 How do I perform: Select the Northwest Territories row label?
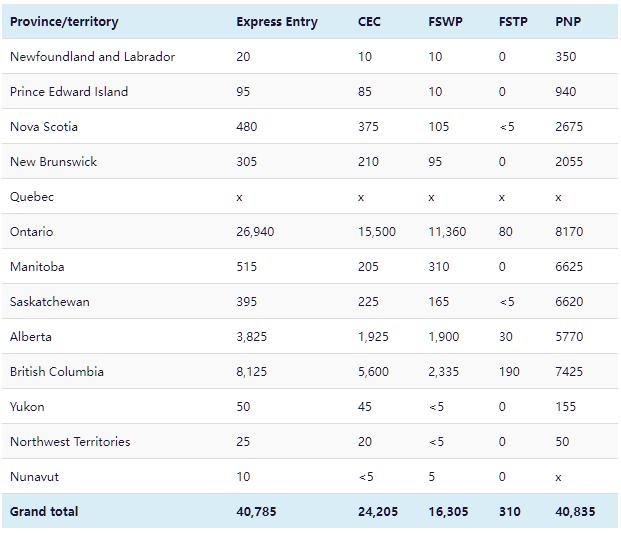point(70,442)
